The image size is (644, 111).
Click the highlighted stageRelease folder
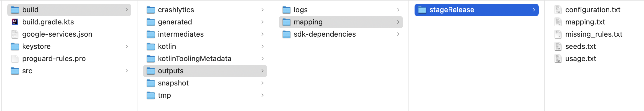pos(477,10)
